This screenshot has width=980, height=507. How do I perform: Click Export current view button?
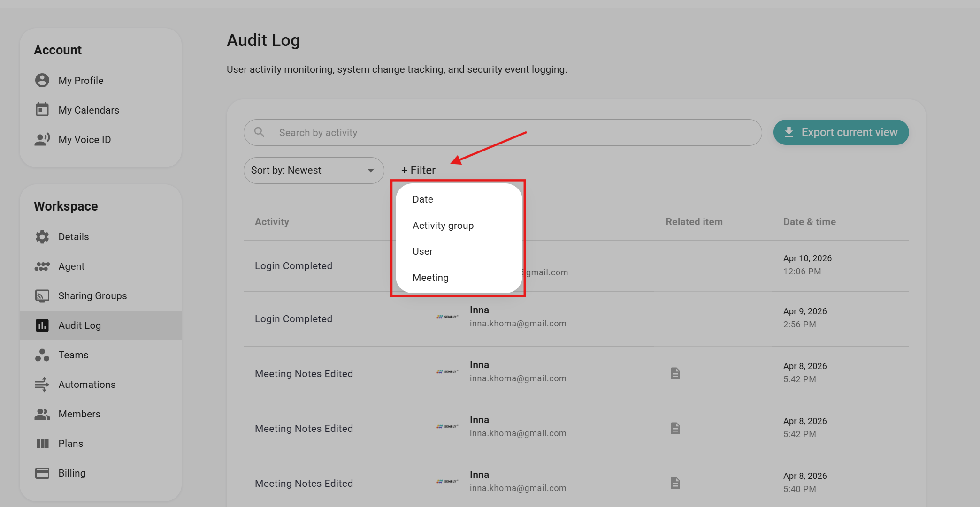point(841,132)
